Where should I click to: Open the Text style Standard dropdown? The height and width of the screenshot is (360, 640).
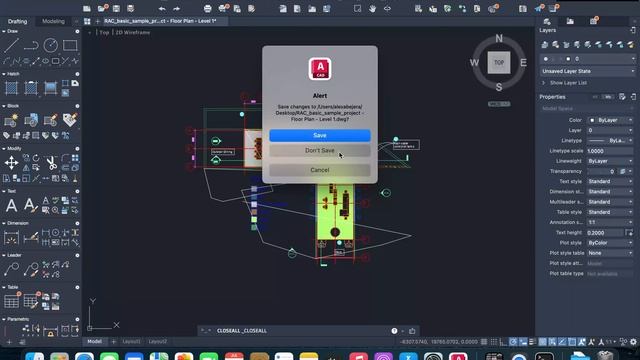coord(610,182)
